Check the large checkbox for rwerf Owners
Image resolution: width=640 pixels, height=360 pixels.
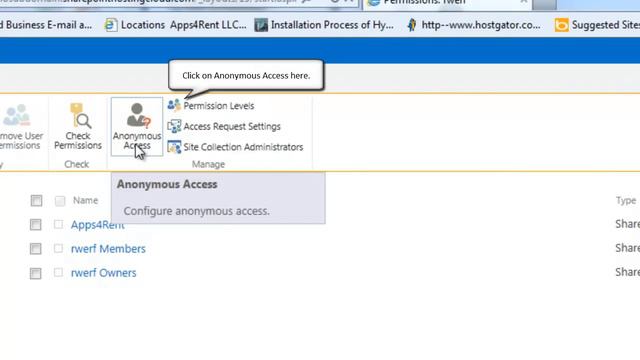[x=36, y=273]
